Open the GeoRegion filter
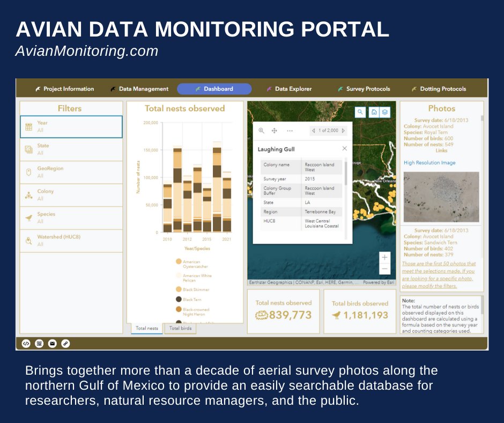Image resolution: width=504 pixels, height=423 pixels. tap(71, 172)
